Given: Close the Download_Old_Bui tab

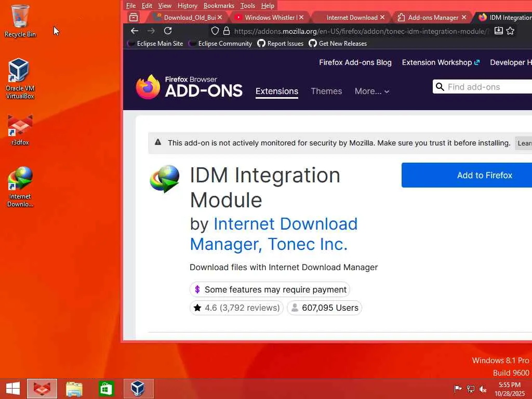Looking at the screenshot, I should click(220, 17).
